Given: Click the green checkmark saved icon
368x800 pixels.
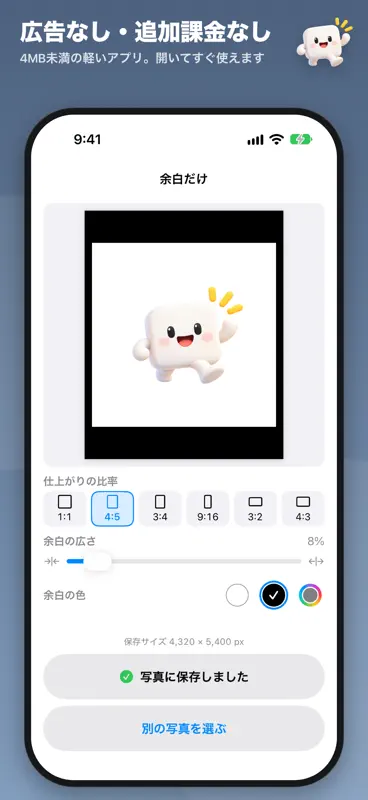Looking at the screenshot, I should (126, 677).
